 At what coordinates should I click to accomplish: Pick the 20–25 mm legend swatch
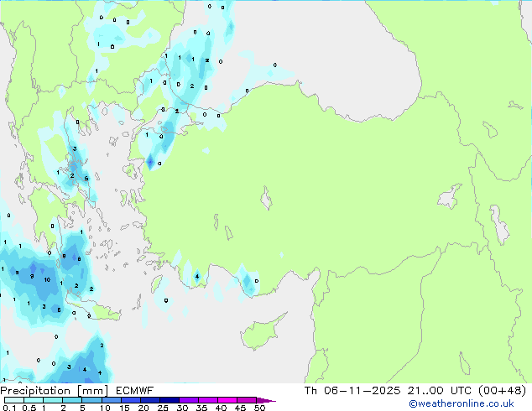150,400
